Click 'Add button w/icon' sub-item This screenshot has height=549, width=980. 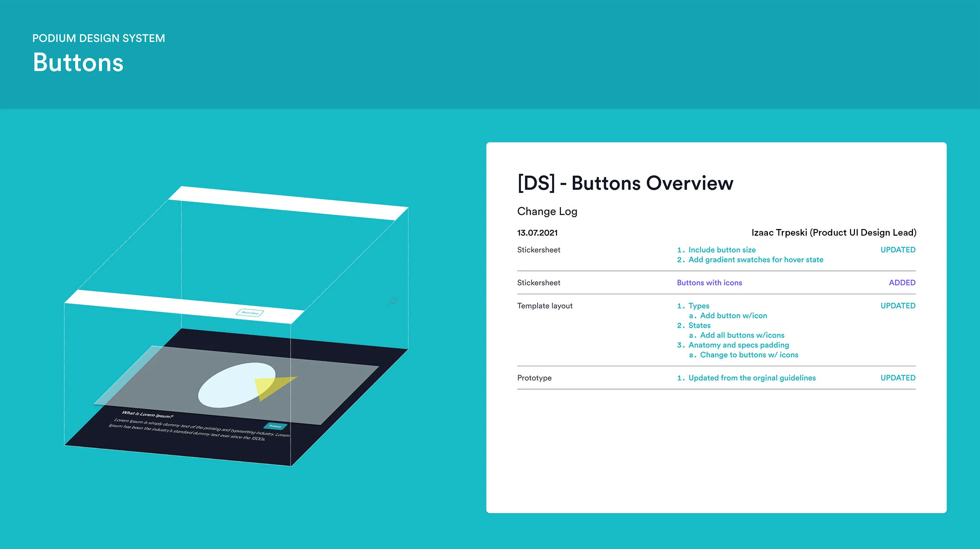point(733,316)
